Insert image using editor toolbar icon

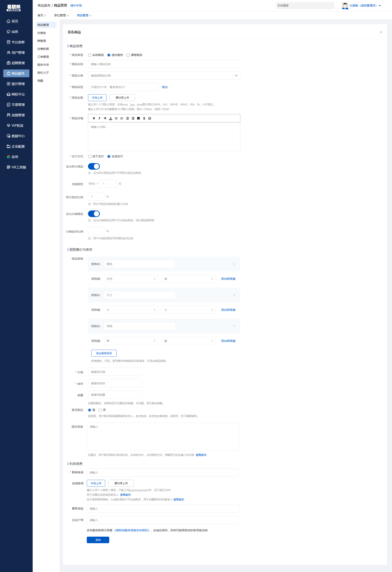click(x=138, y=118)
